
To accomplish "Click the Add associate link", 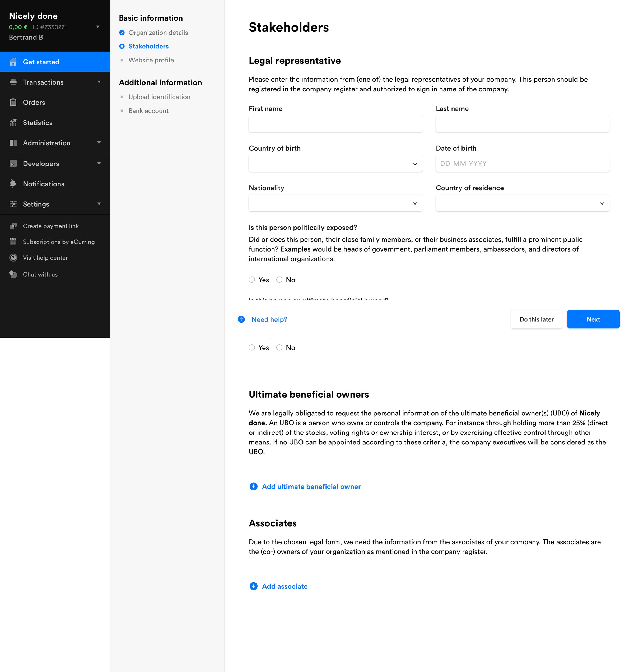I will [x=285, y=586].
